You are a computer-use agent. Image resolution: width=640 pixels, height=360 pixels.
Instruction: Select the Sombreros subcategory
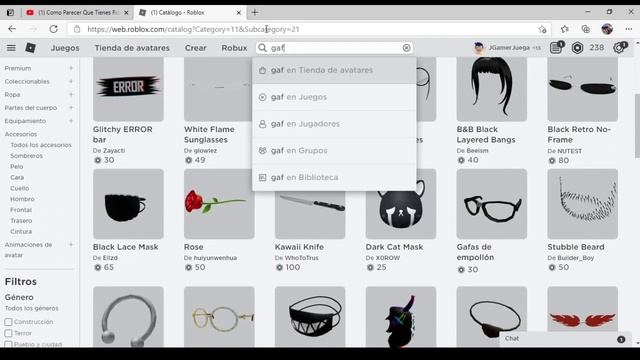[27, 156]
